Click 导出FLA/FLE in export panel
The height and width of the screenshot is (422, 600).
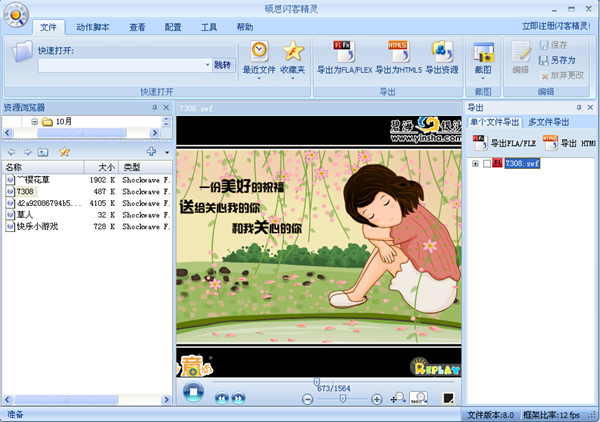coord(504,143)
